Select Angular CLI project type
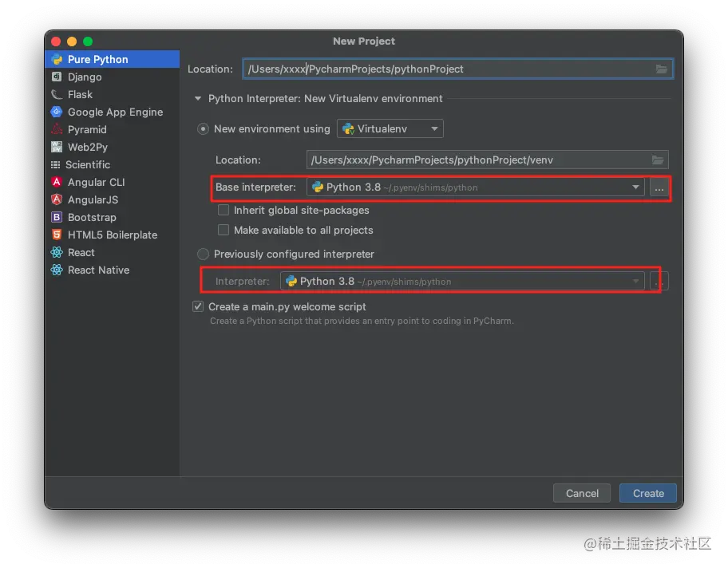The width and height of the screenshot is (728, 568). point(113,182)
